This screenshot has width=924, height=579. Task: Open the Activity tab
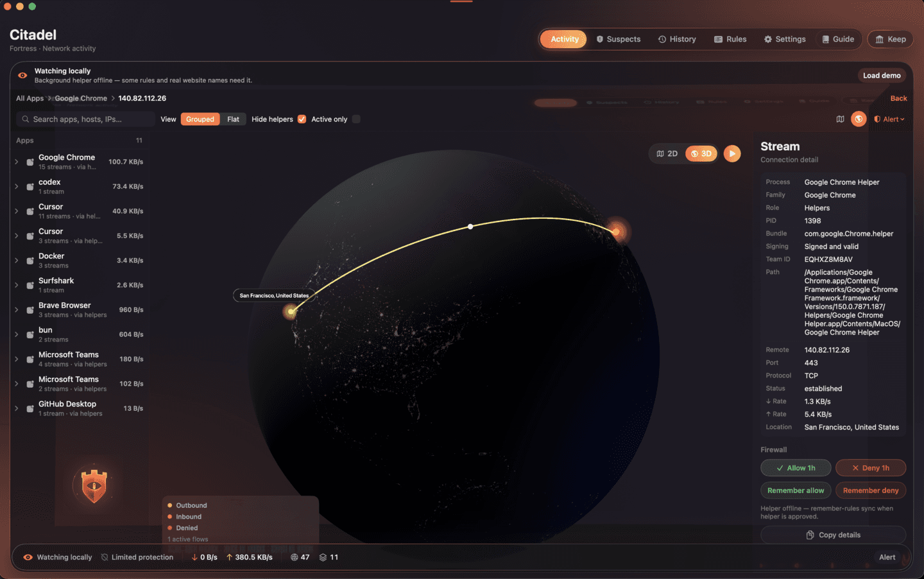pos(564,39)
